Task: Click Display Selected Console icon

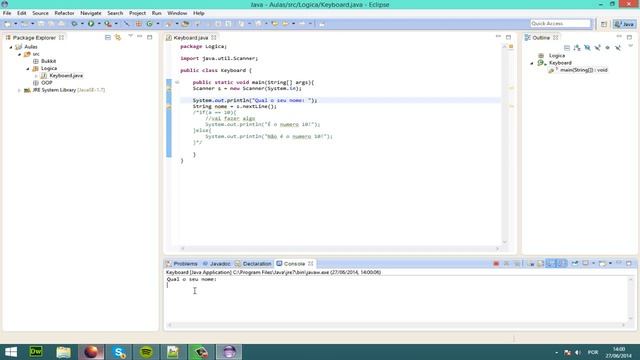Action: point(585,263)
